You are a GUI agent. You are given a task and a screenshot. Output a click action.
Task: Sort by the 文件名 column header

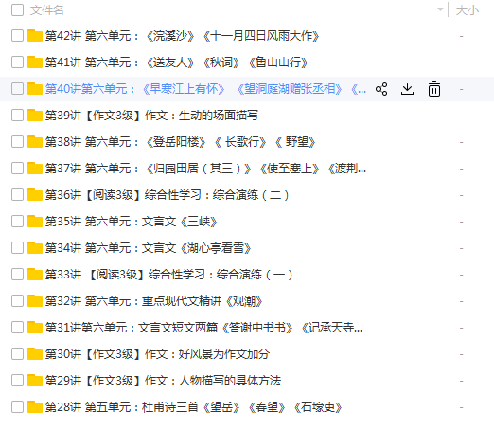[47, 10]
